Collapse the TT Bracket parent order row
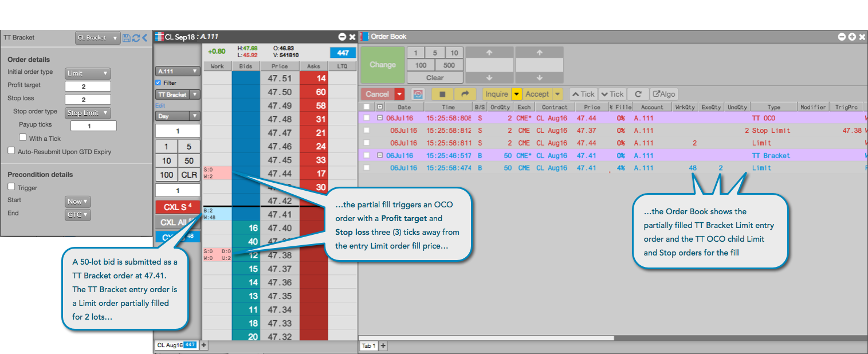The height and width of the screenshot is (354, 868). click(380, 156)
